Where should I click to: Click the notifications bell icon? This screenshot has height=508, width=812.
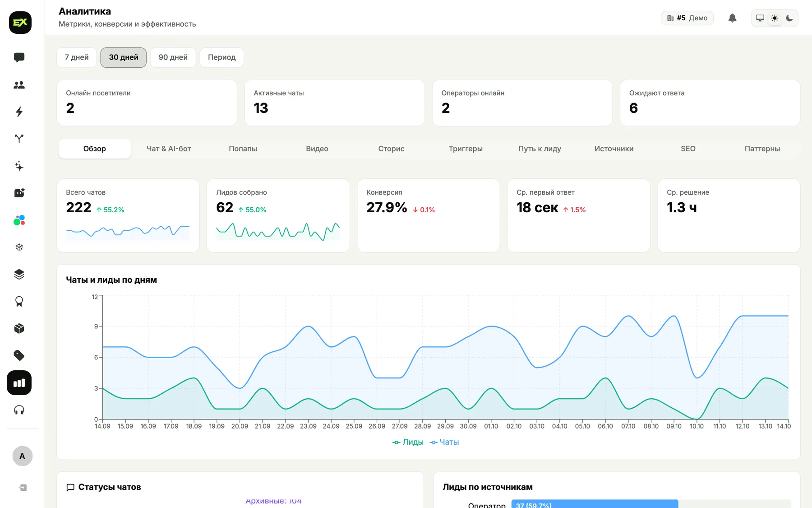[x=732, y=18]
